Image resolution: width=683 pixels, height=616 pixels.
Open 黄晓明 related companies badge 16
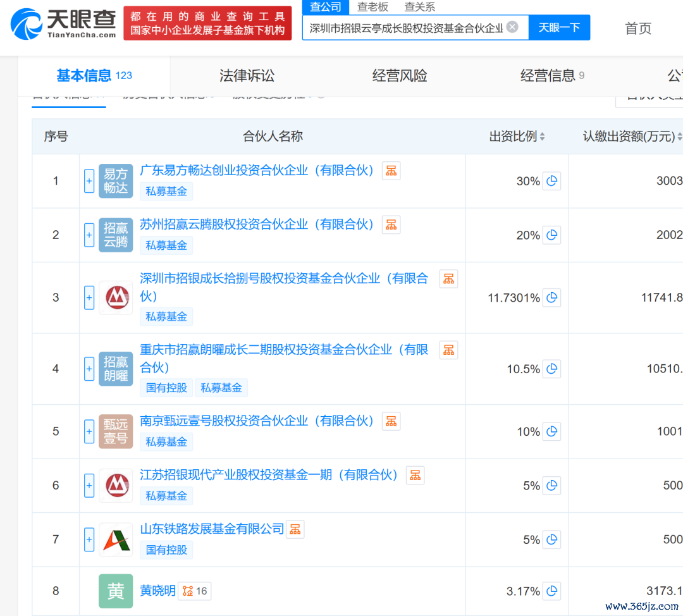coord(195,591)
